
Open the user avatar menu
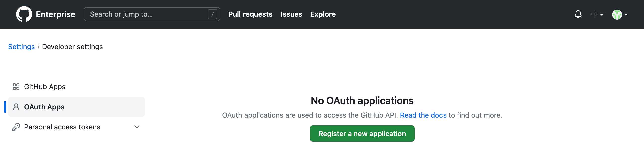[x=620, y=14]
